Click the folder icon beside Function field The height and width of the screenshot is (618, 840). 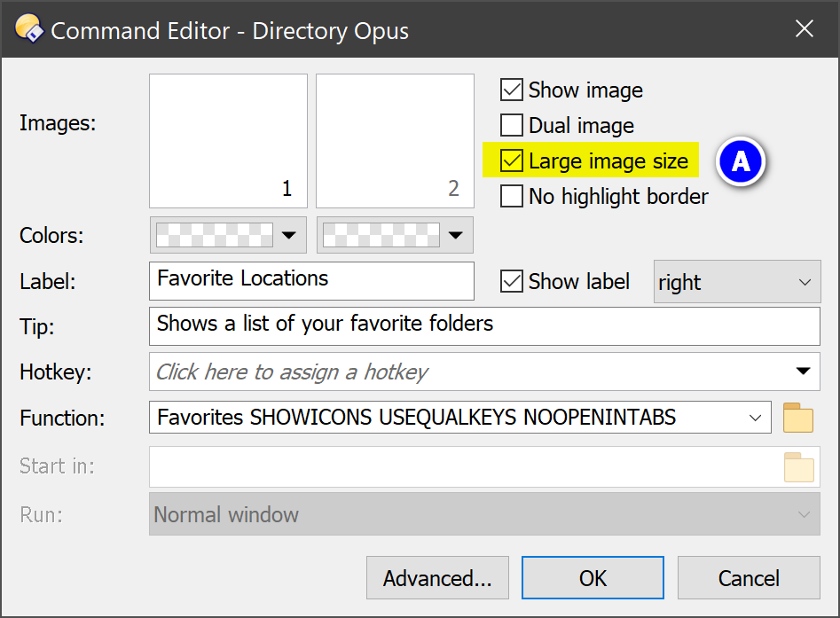pos(798,418)
